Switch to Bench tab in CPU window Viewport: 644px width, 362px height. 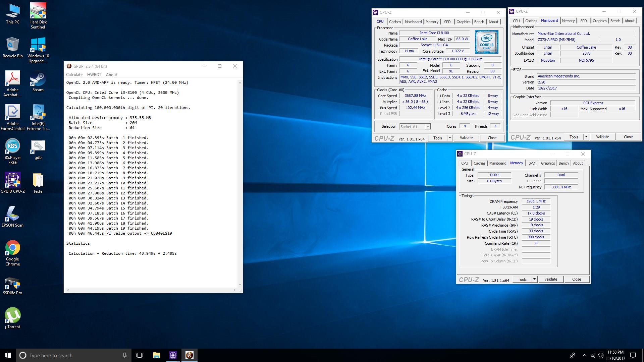coord(479,22)
